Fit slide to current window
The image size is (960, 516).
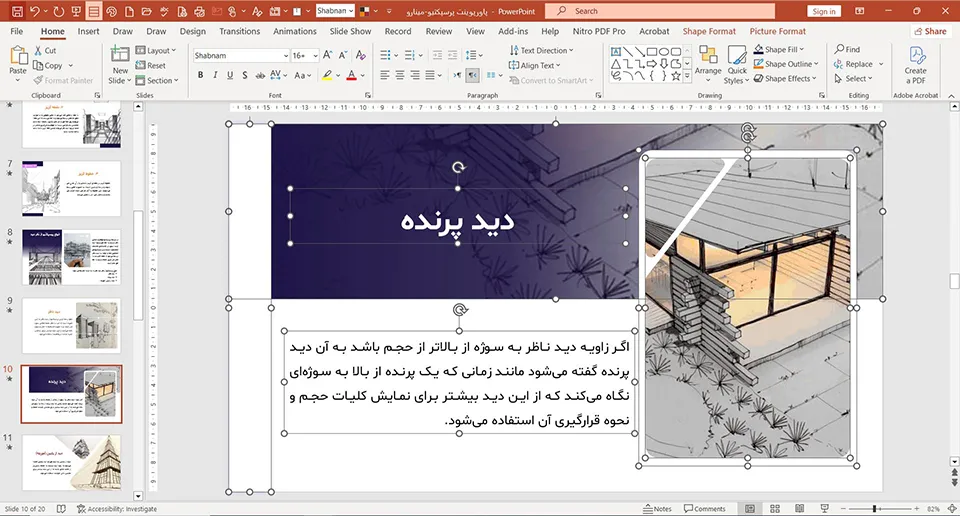(x=952, y=509)
